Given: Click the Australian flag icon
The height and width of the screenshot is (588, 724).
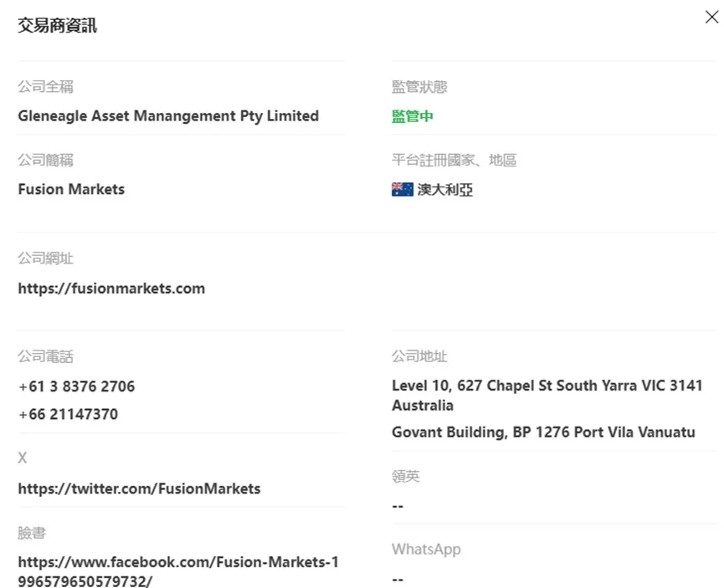Looking at the screenshot, I should click(x=402, y=190).
